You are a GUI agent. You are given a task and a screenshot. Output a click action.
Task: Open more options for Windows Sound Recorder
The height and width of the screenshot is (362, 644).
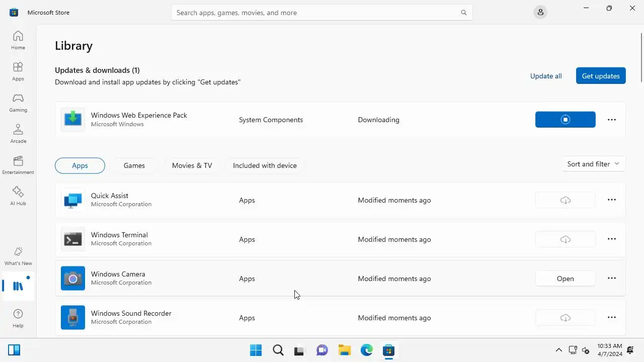pos(612,317)
